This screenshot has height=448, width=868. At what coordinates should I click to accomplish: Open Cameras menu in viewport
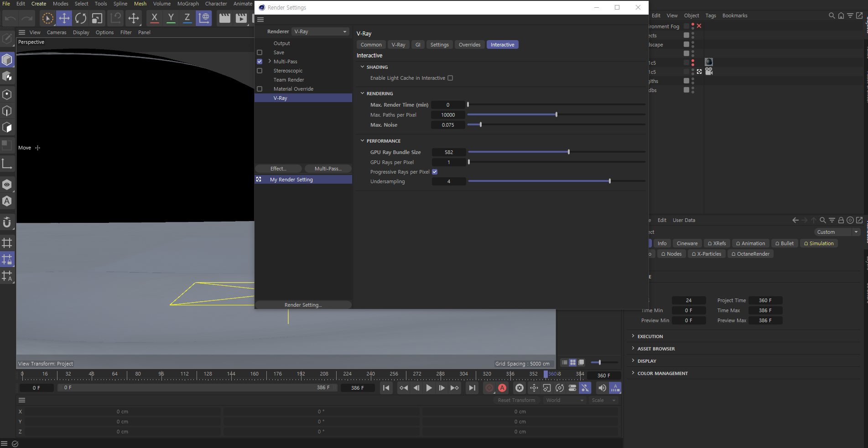[x=57, y=32]
